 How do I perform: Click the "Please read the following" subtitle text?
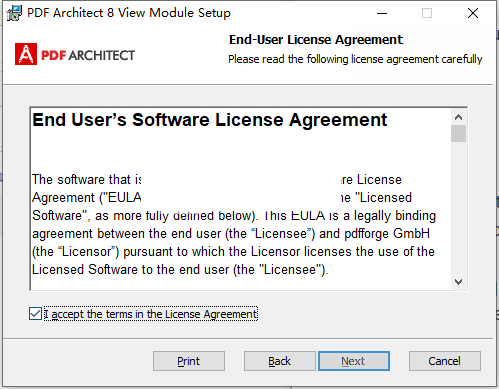(x=355, y=59)
